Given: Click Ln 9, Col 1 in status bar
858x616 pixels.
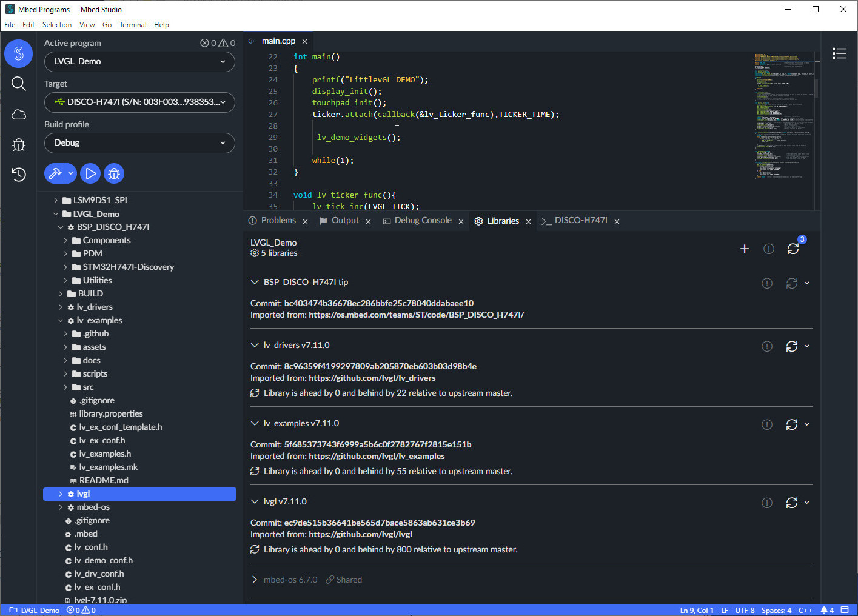Looking at the screenshot, I should [x=696, y=610].
